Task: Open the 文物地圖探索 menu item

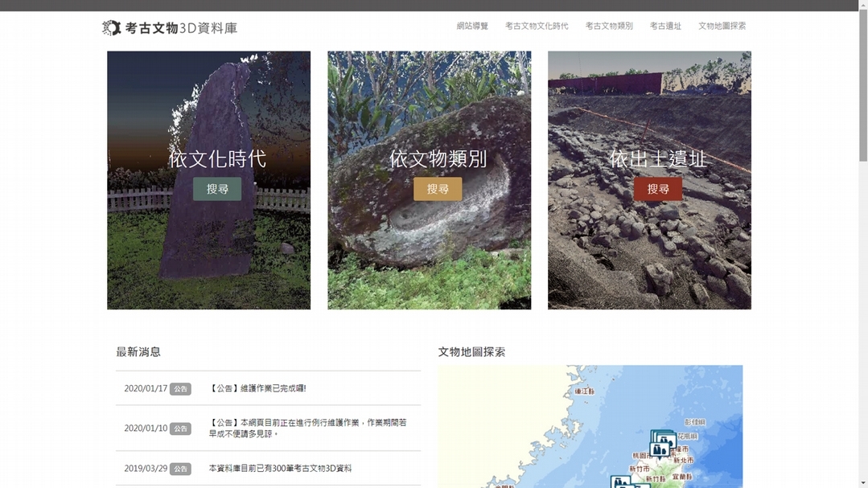Action: click(x=722, y=26)
